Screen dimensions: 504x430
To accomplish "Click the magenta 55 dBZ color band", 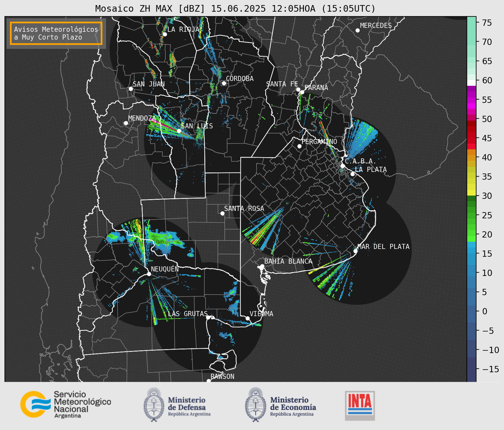I will [471, 100].
